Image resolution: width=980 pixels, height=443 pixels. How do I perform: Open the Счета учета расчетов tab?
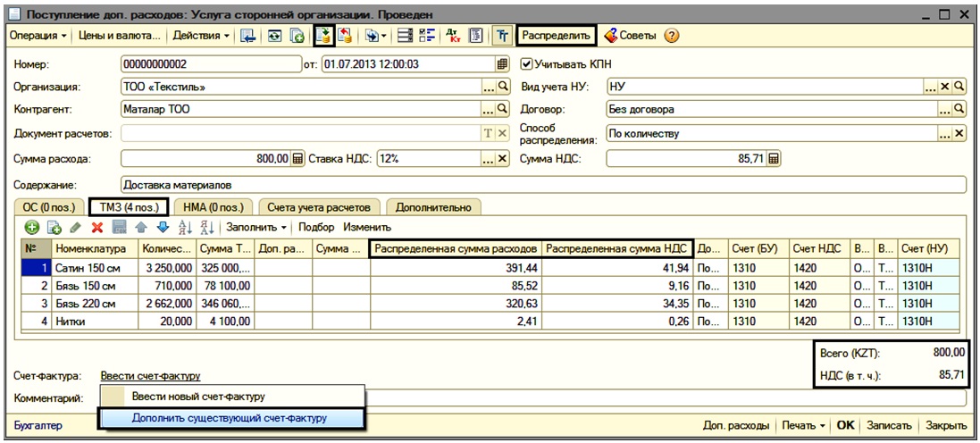(x=318, y=207)
